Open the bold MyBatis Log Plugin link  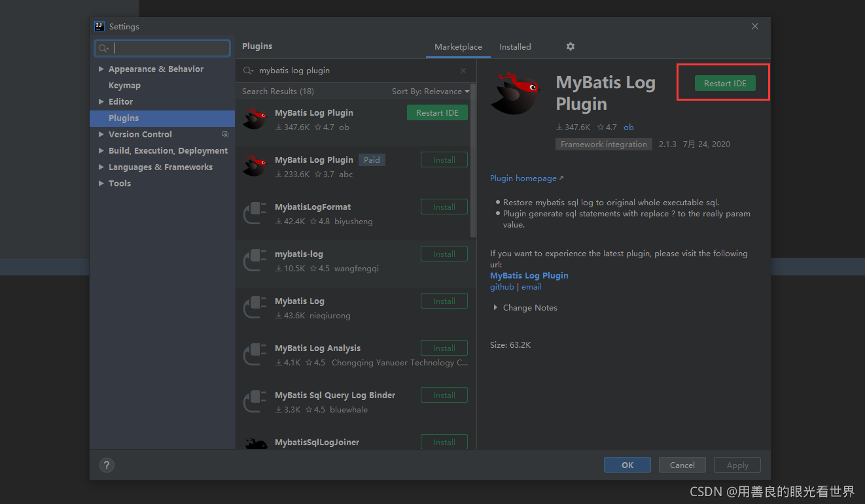pos(529,276)
